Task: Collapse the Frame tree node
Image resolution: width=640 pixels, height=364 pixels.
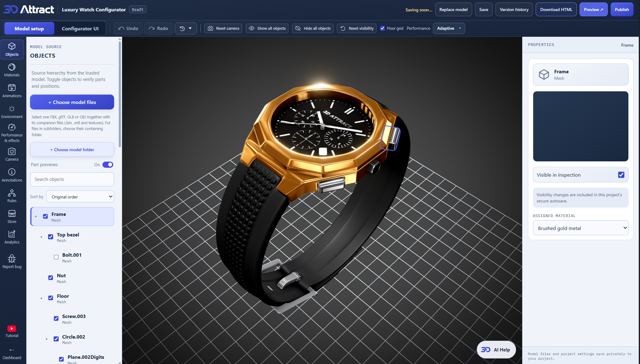Action: (36, 216)
